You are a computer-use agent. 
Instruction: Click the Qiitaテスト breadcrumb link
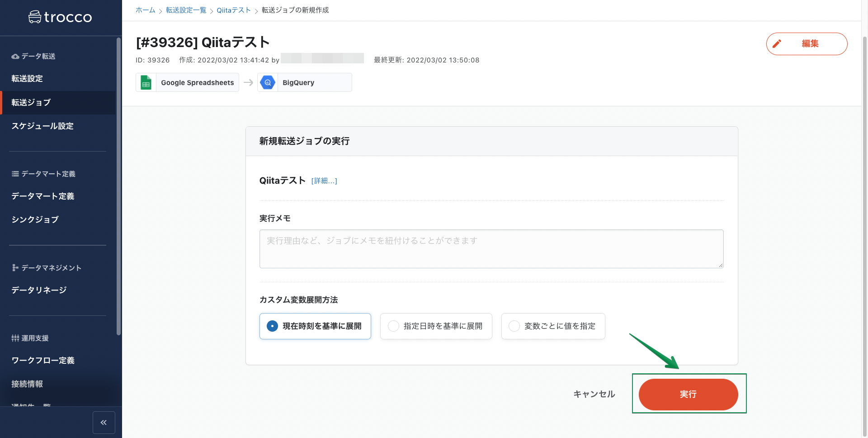(x=233, y=10)
